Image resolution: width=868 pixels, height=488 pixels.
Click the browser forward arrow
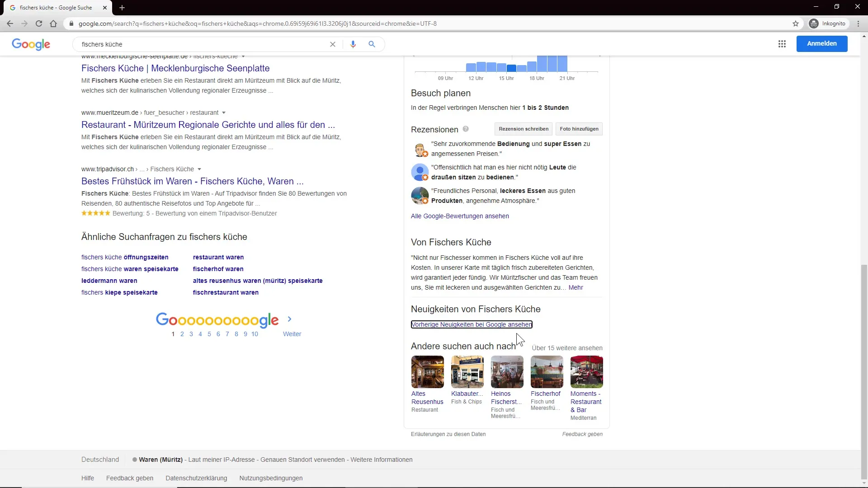pyautogui.click(x=24, y=23)
